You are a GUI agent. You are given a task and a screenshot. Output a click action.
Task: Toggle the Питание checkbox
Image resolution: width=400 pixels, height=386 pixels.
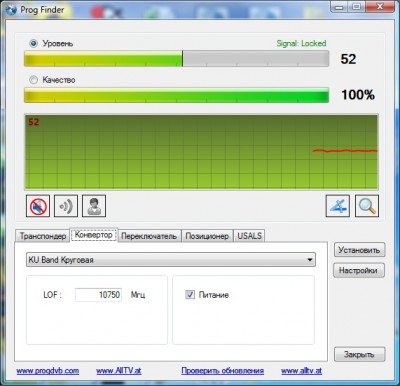190,294
